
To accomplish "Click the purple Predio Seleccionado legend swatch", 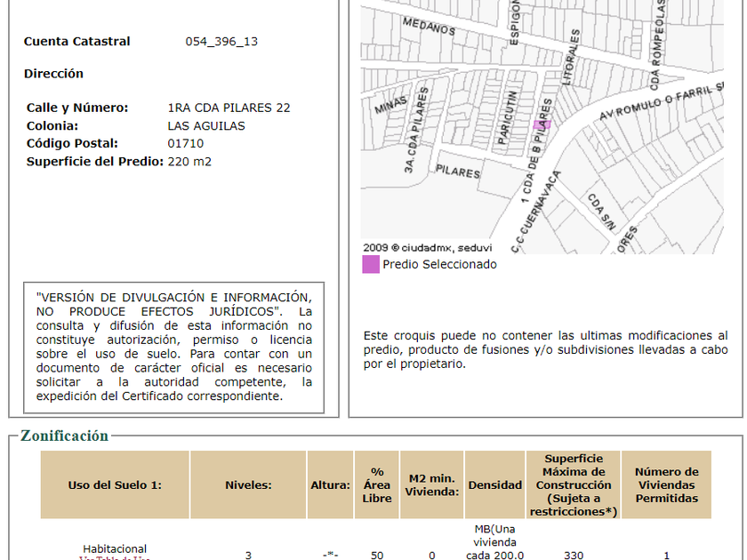I will (371, 264).
